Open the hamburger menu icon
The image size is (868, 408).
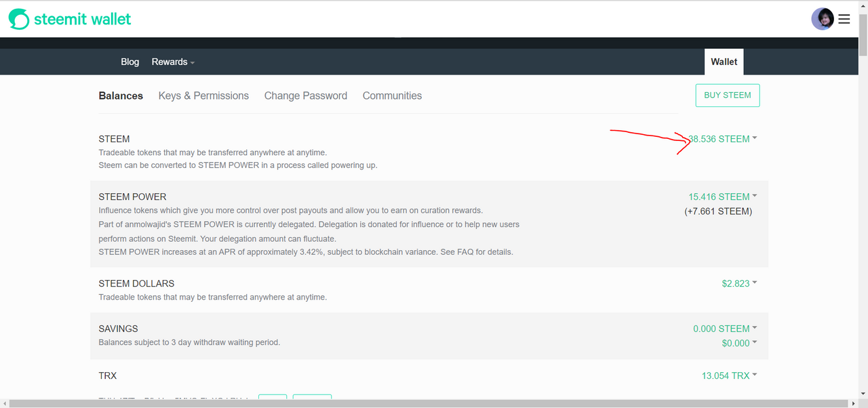(844, 19)
